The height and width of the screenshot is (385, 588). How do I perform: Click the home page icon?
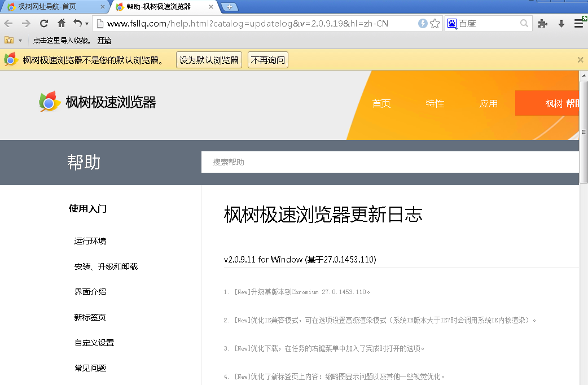[62, 23]
